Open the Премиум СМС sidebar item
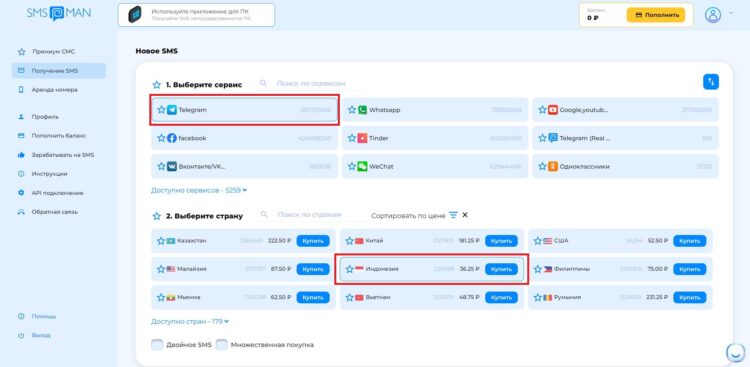The height and width of the screenshot is (367, 750). click(46, 52)
